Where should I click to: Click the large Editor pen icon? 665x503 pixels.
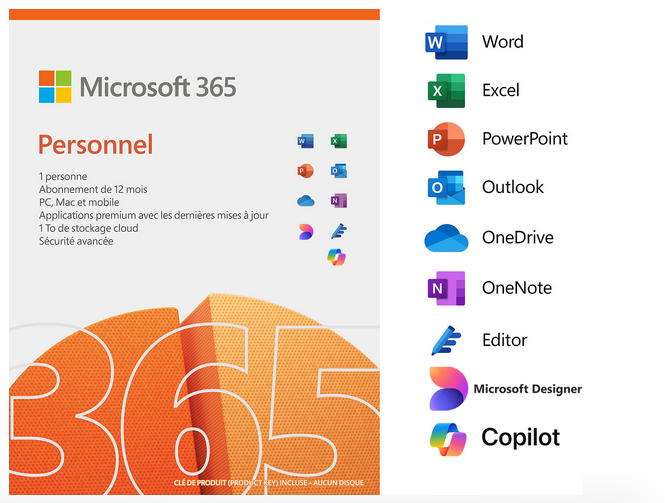(x=445, y=340)
